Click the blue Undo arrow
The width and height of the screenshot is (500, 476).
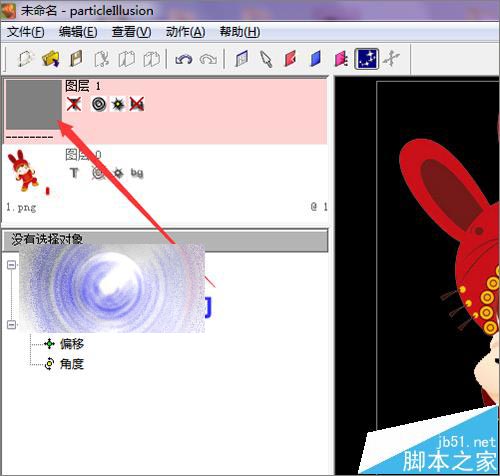184,60
